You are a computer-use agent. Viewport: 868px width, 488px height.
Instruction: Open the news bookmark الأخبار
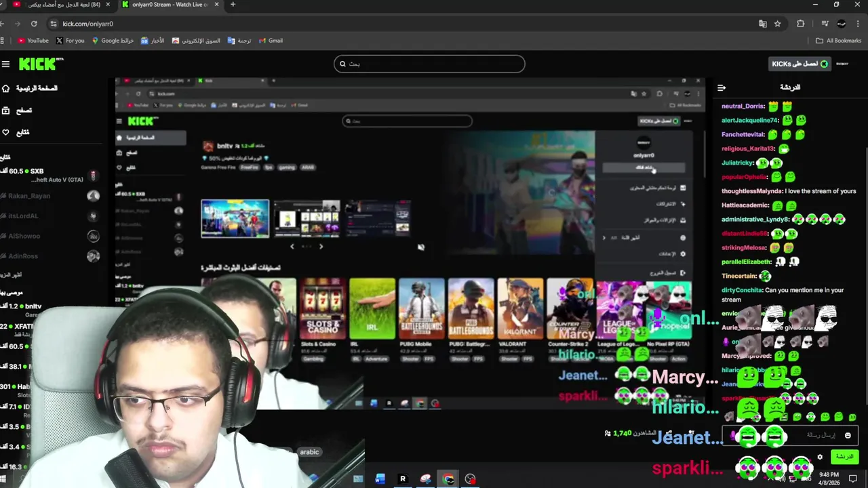[x=153, y=41]
